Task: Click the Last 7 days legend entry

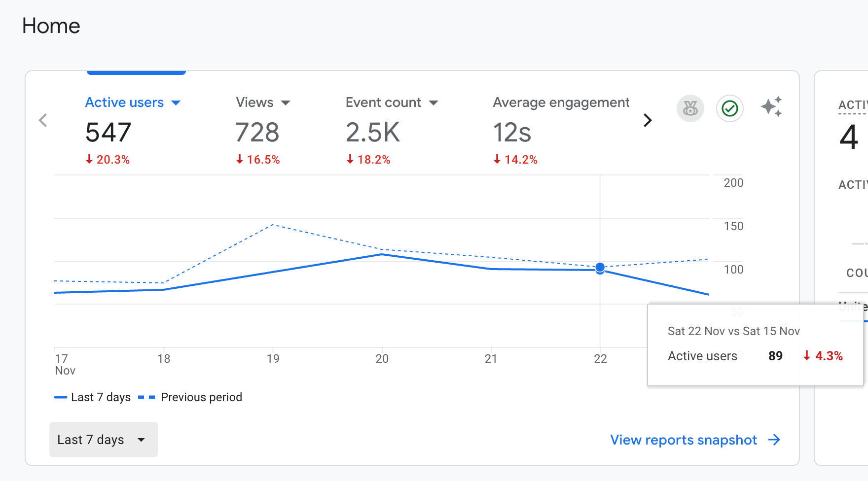Action: click(x=93, y=397)
